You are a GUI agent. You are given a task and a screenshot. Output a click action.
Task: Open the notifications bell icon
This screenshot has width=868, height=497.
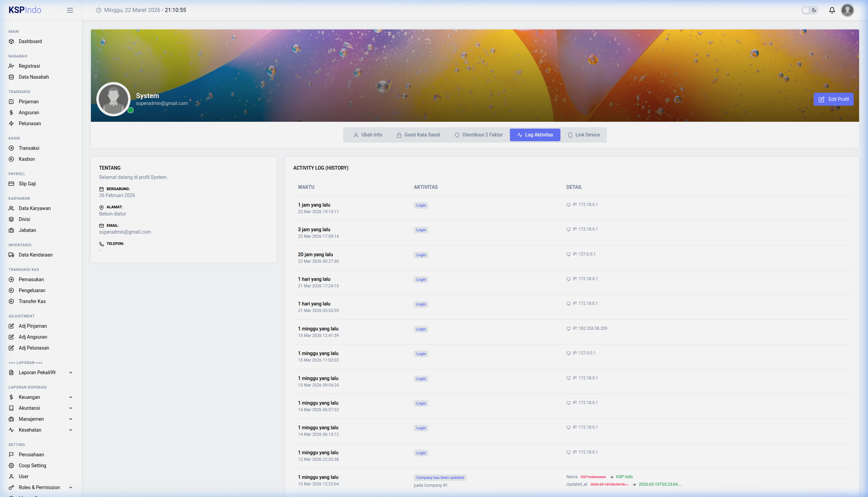832,10
